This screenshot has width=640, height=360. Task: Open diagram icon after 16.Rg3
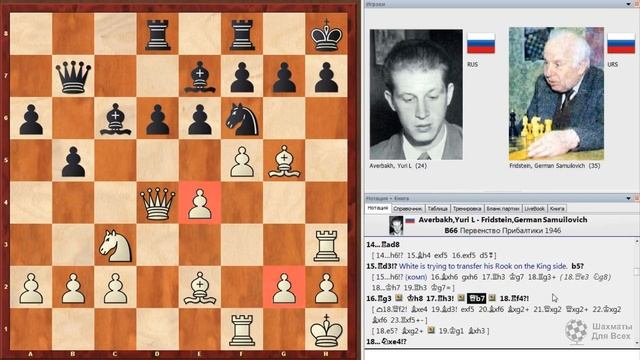coord(399,298)
